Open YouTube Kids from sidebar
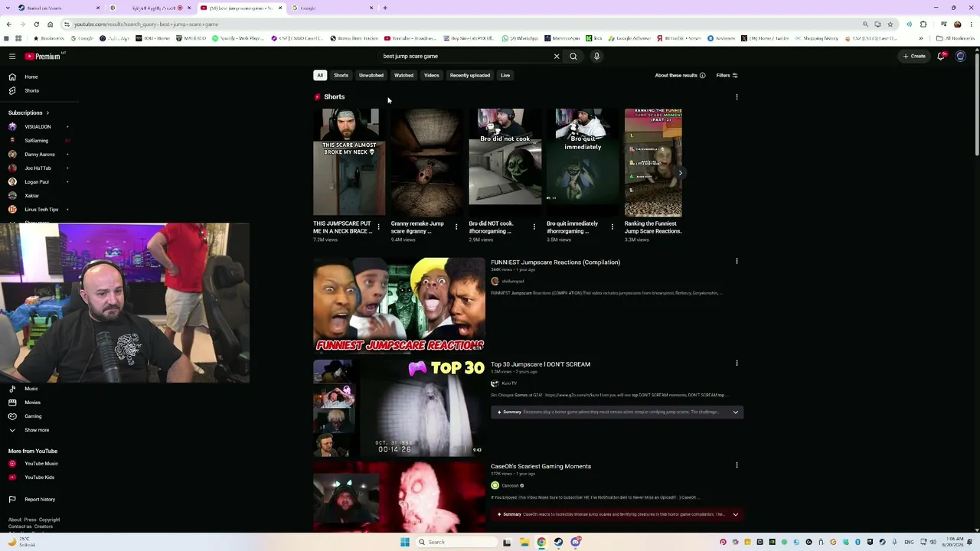The width and height of the screenshot is (980, 551). [38, 478]
